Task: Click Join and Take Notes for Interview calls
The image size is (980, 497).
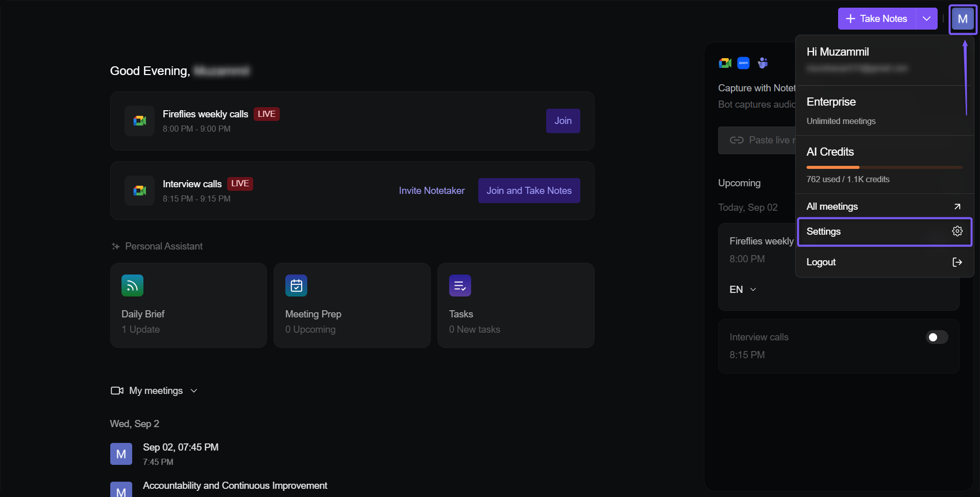Action: point(529,191)
